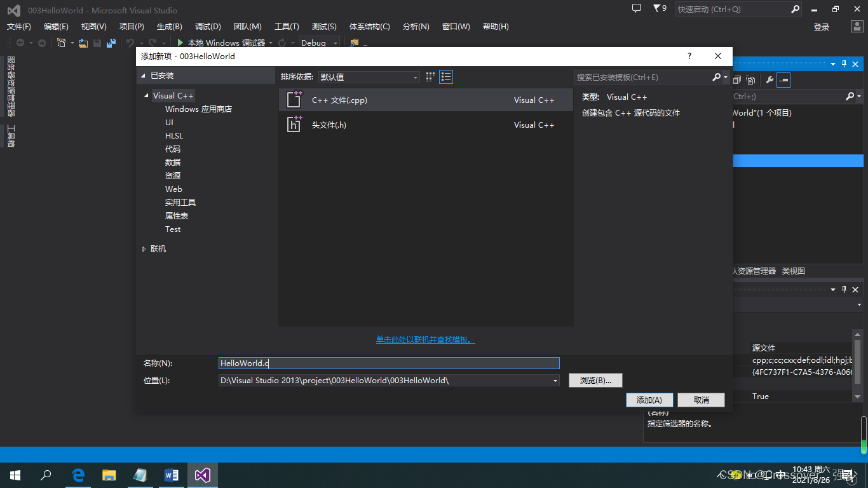
Task: Select the C++ 文件(.cpp) template
Action: pos(426,100)
